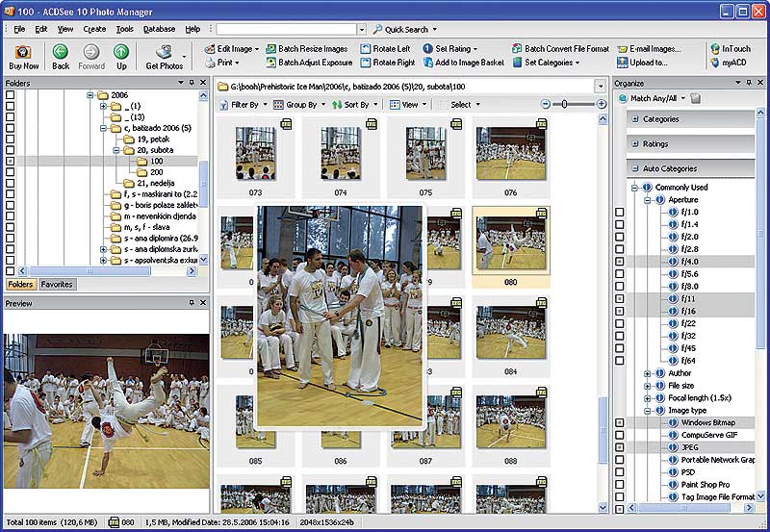Check the f/2.8 aperture checkbox
This screenshot has height=532, width=770.
coord(620,249)
